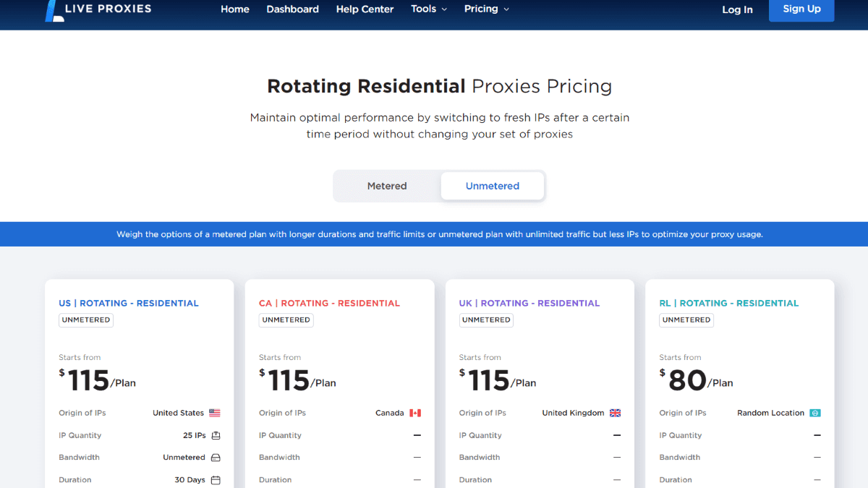Image resolution: width=868 pixels, height=488 pixels.
Task: Click the Random Location globe icon
Action: tap(815, 413)
